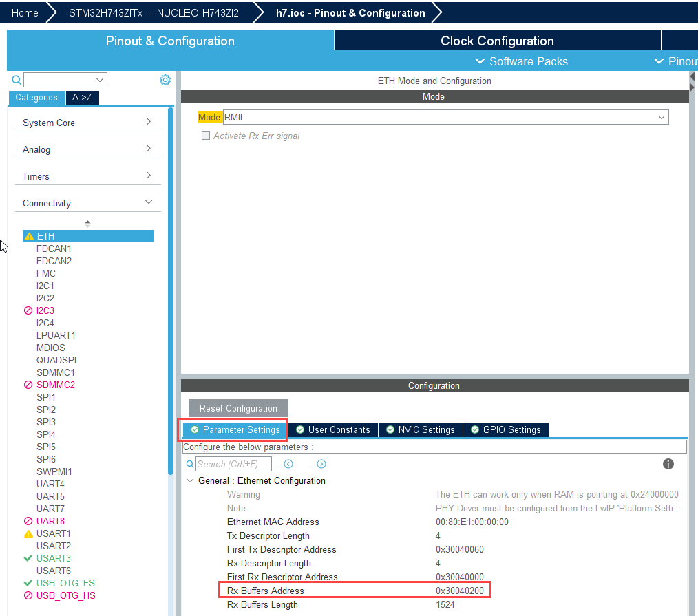Screen dimensions: 698x616
Task: Collapse General Ethernet Configuration section
Action: [x=190, y=481]
